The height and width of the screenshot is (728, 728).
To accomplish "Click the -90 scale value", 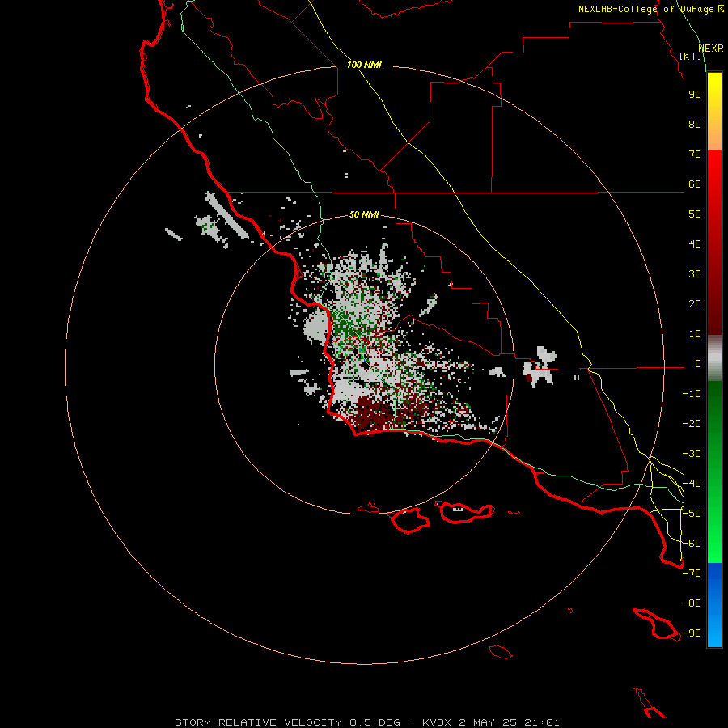I will coord(692,633).
